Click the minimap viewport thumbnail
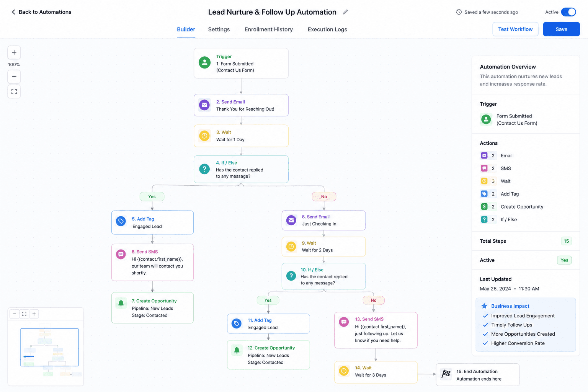The width and height of the screenshot is (588, 392). click(49, 347)
